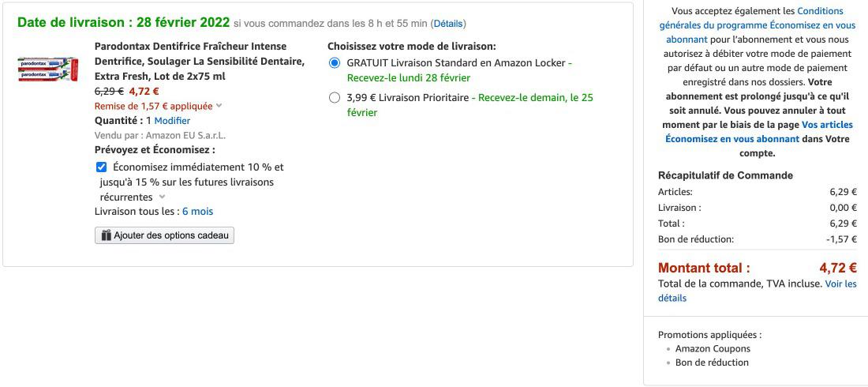This screenshot has height=387, width=868.
Task: Click the Bon de réduction promotion entry
Action: point(712,363)
